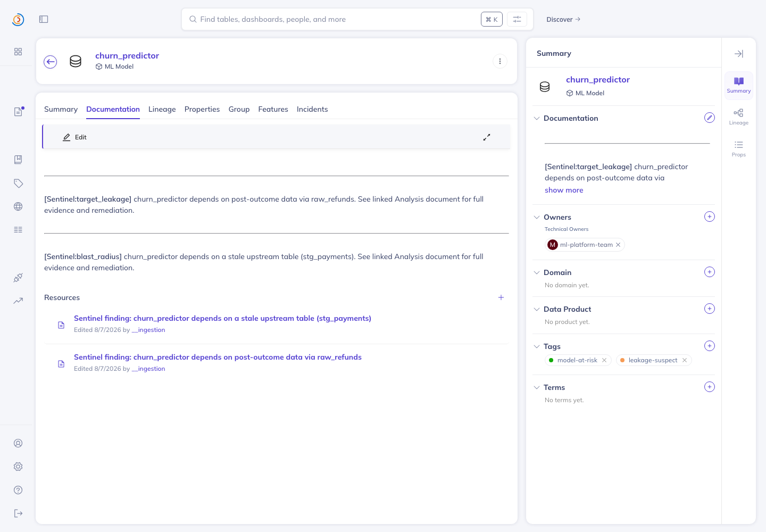Image resolution: width=766 pixels, height=532 pixels.
Task: Remove the ml-platform-team owner
Action: tap(618, 245)
